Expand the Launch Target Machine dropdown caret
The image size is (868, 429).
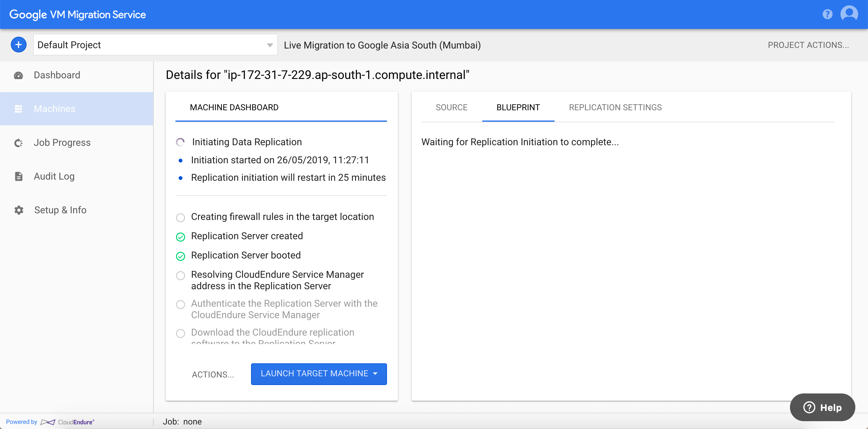click(375, 374)
